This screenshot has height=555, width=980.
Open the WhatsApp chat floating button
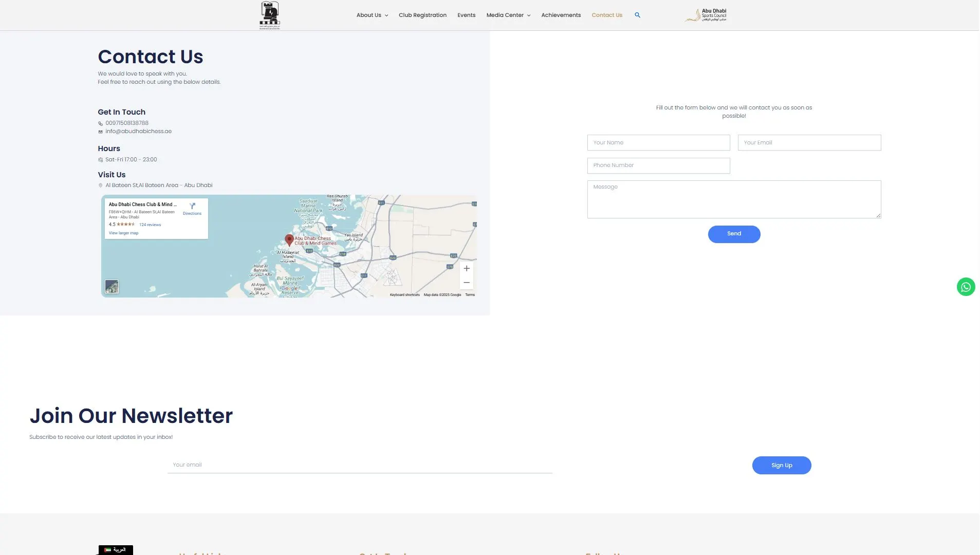coord(965,287)
